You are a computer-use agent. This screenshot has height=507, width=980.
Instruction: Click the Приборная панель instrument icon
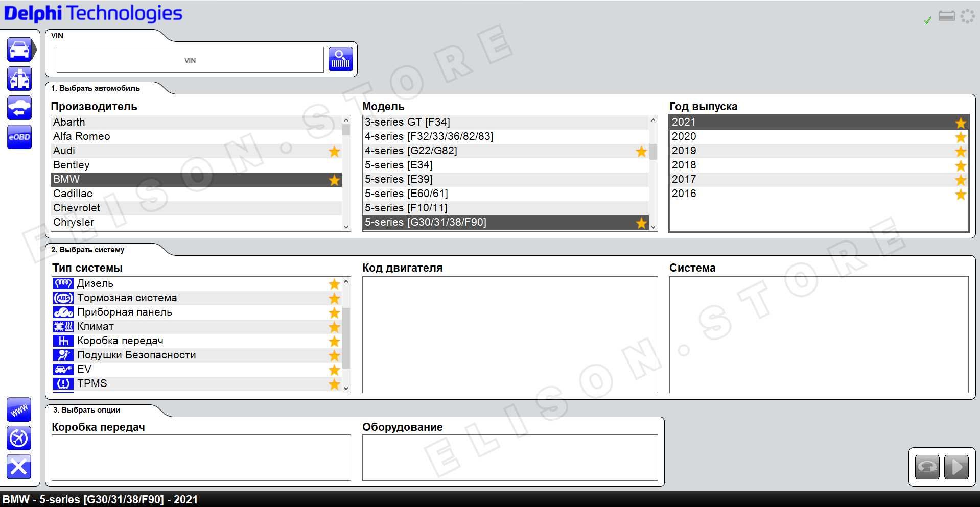(x=63, y=312)
